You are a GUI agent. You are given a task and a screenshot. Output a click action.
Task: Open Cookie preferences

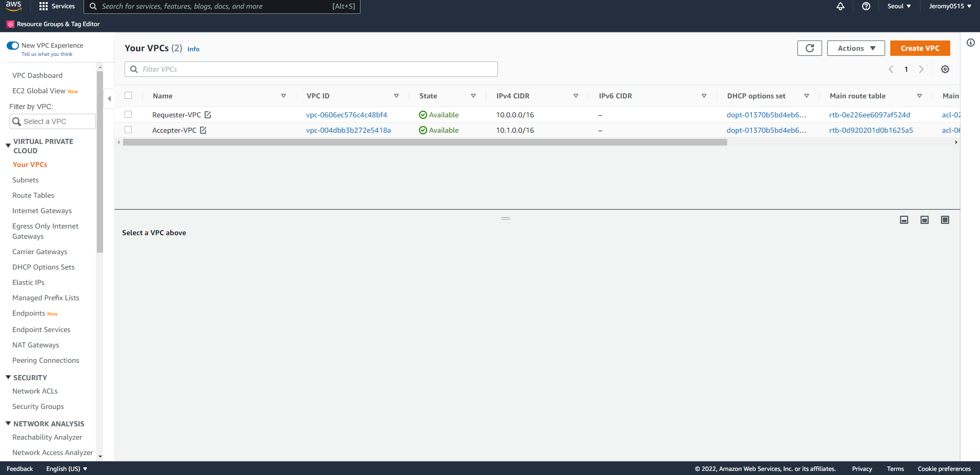click(x=944, y=469)
